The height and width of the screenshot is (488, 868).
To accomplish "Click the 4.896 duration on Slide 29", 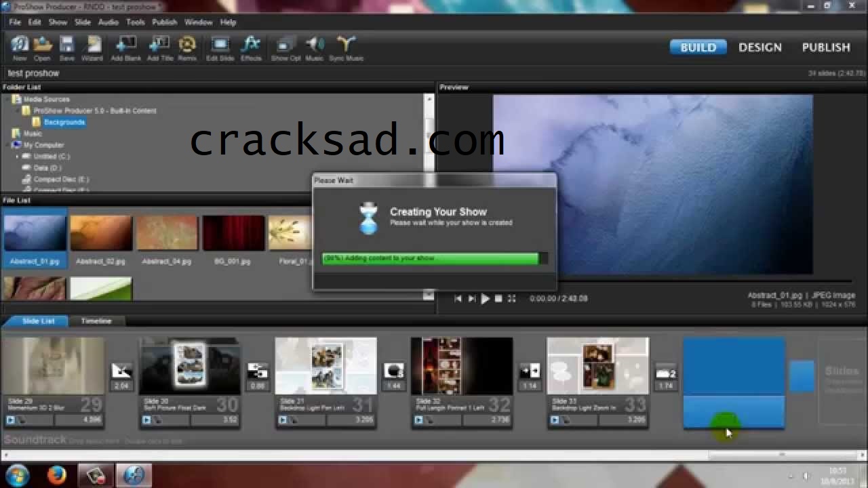I will click(x=91, y=420).
